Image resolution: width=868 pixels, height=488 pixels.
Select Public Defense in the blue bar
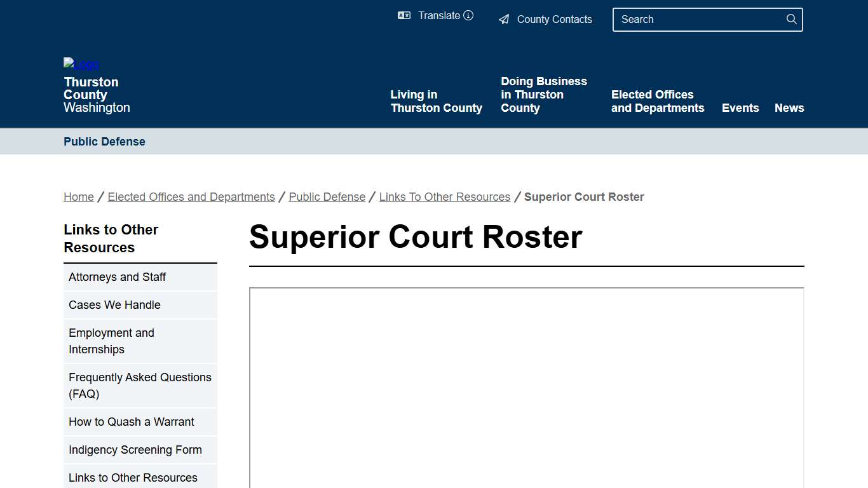(x=104, y=141)
